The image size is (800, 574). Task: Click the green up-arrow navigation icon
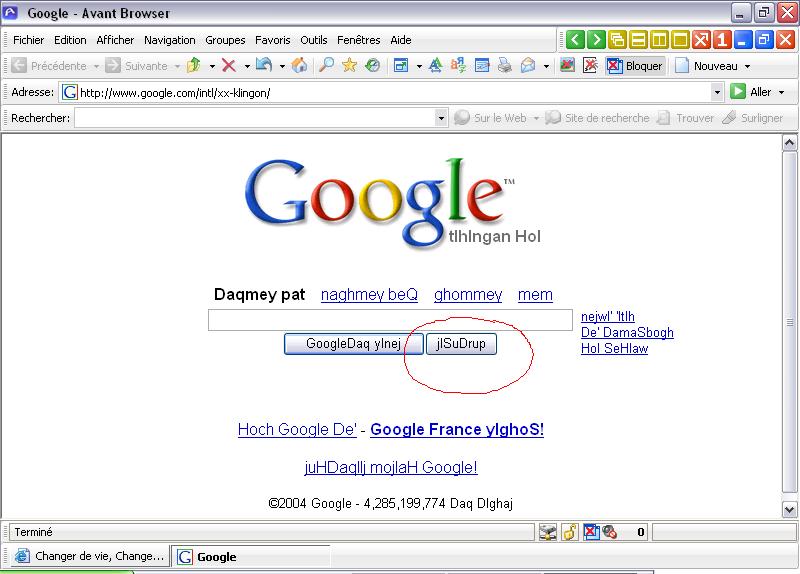pos(194,65)
